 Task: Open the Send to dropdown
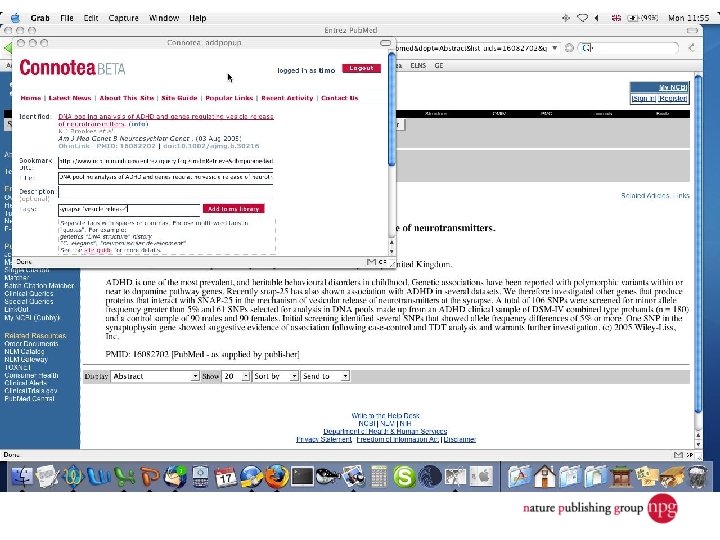(x=325, y=376)
